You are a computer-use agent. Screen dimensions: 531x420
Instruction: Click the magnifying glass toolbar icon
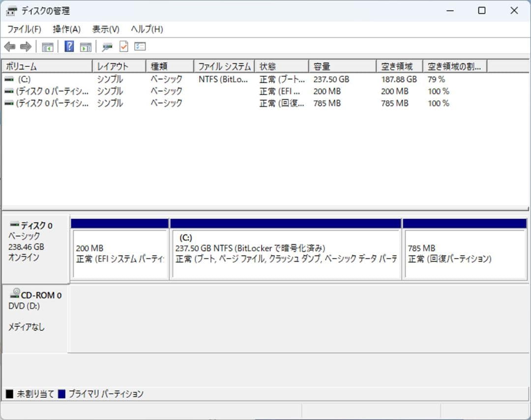[106, 46]
